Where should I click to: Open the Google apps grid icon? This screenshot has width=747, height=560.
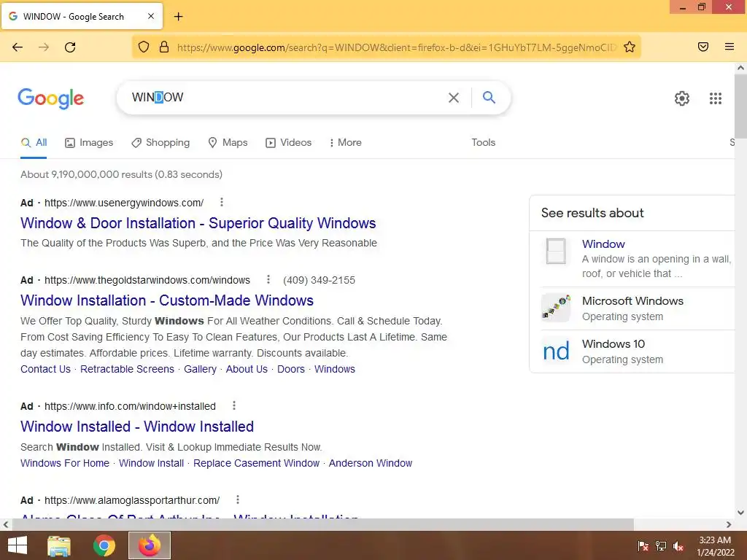pos(715,98)
